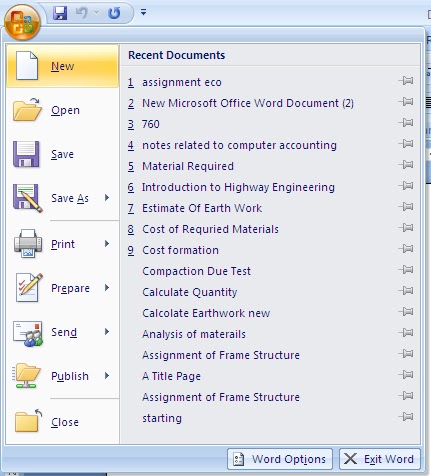Expand the Send submenu arrow

(107, 332)
